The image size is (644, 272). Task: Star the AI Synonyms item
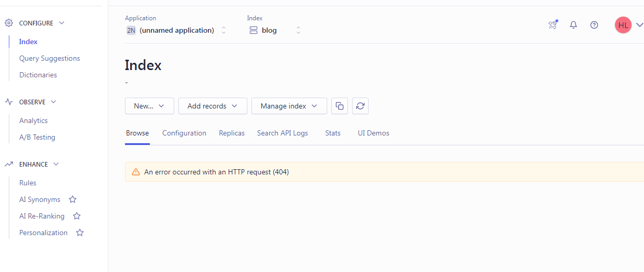click(73, 199)
